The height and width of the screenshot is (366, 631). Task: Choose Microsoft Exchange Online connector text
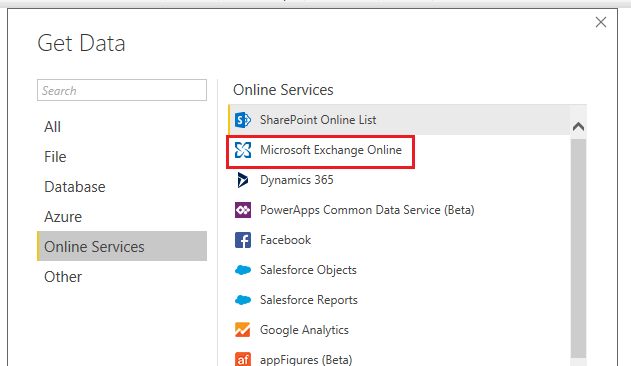331,150
